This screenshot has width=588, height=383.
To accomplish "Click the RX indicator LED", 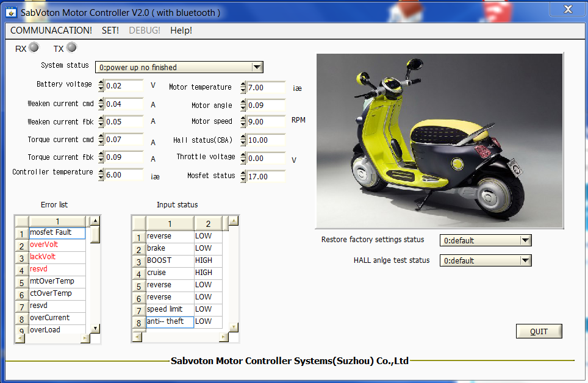I will [34, 48].
